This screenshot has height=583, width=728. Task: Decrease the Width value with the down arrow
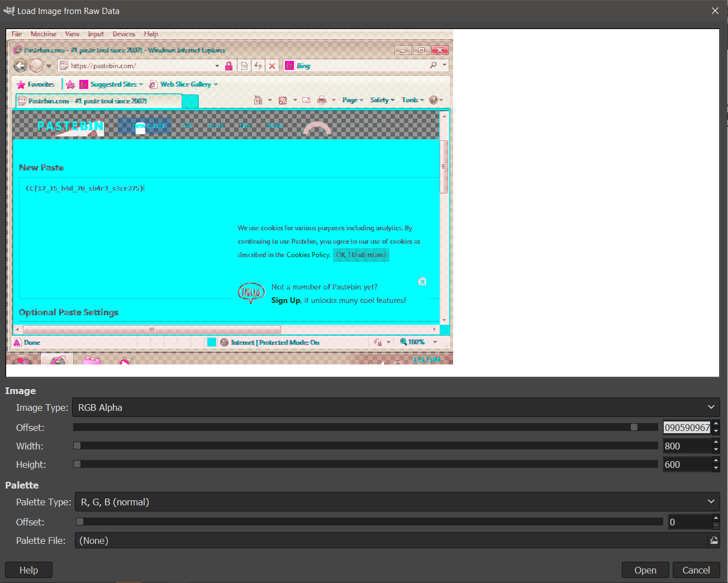716,449
